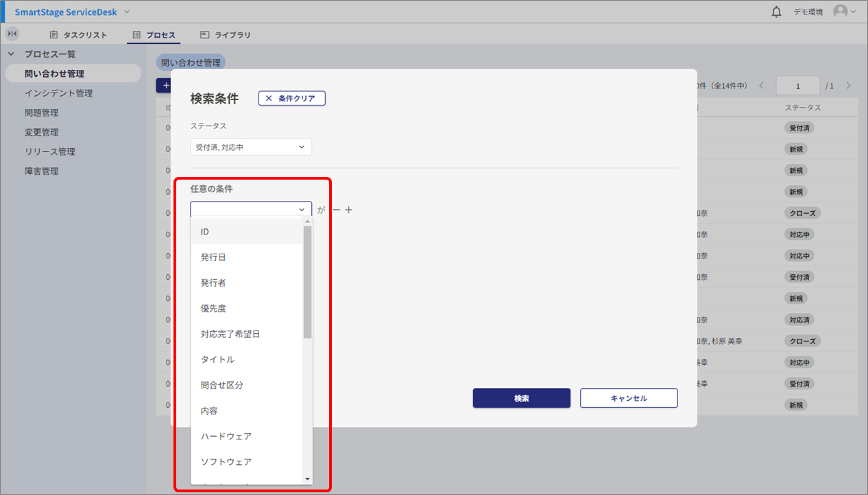
Task: Select 優先度 from the condition list
Action: [213, 309]
